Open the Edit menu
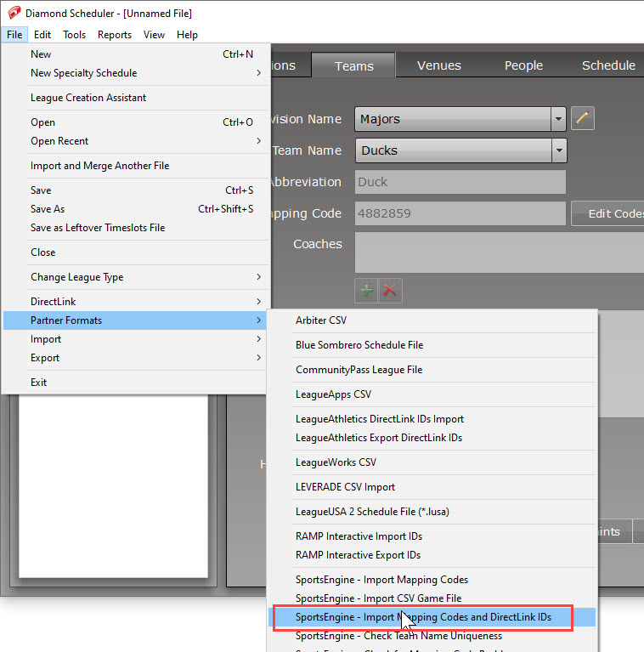 42,35
